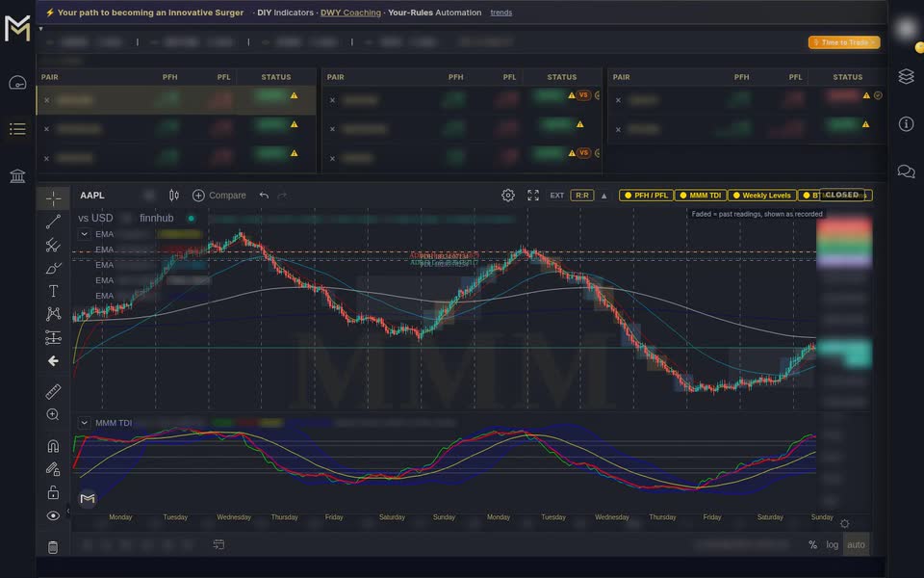924x578 pixels.
Task: Toggle the EXT extended hours option
Action: coord(557,196)
